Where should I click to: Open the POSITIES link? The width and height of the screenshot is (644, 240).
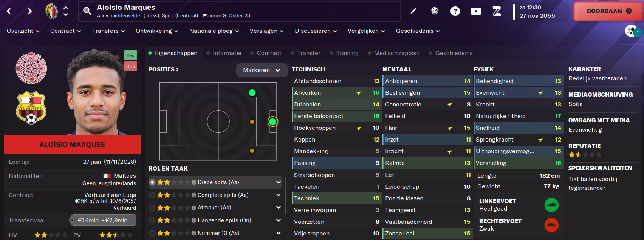click(163, 69)
